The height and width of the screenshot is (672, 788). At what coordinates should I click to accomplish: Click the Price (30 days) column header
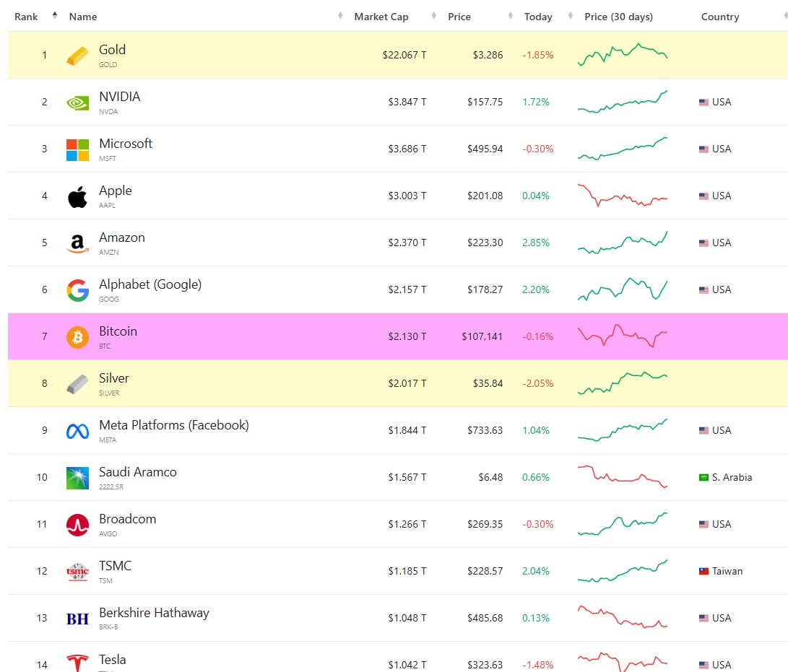[619, 17]
